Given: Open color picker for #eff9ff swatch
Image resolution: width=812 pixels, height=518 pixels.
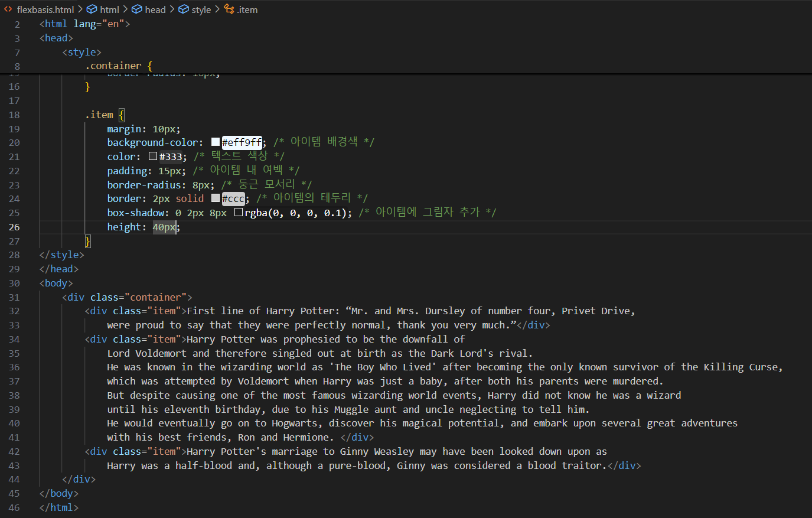Looking at the screenshot, I should click(216, 142).
